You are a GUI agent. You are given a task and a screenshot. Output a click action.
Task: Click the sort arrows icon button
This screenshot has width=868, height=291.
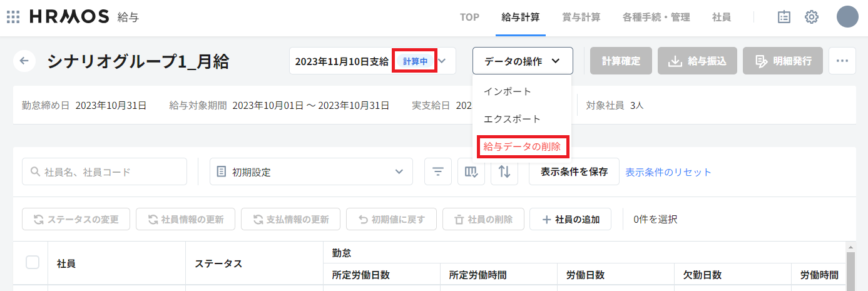point(504,171)
